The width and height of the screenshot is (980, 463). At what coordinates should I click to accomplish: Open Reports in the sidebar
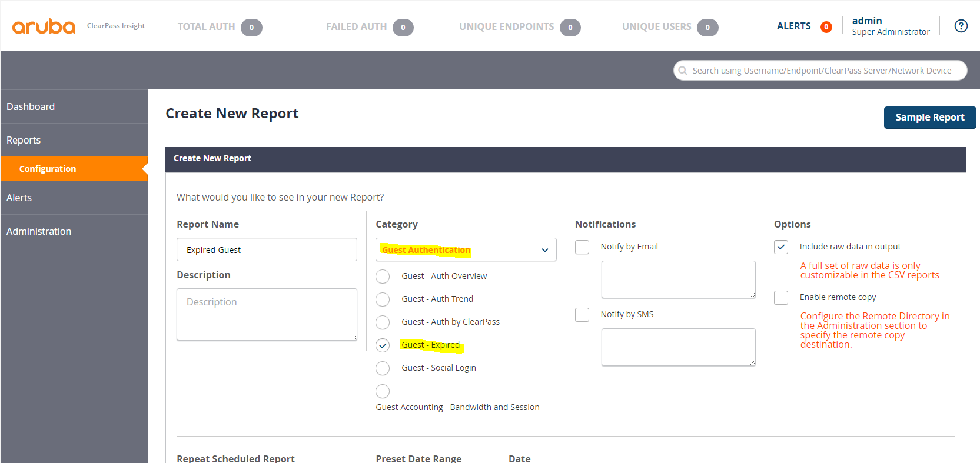[x=74, y=140]
